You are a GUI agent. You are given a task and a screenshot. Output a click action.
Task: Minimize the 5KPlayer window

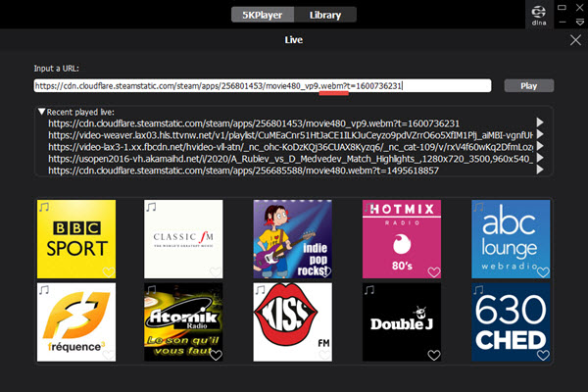[x=563, y=23]
